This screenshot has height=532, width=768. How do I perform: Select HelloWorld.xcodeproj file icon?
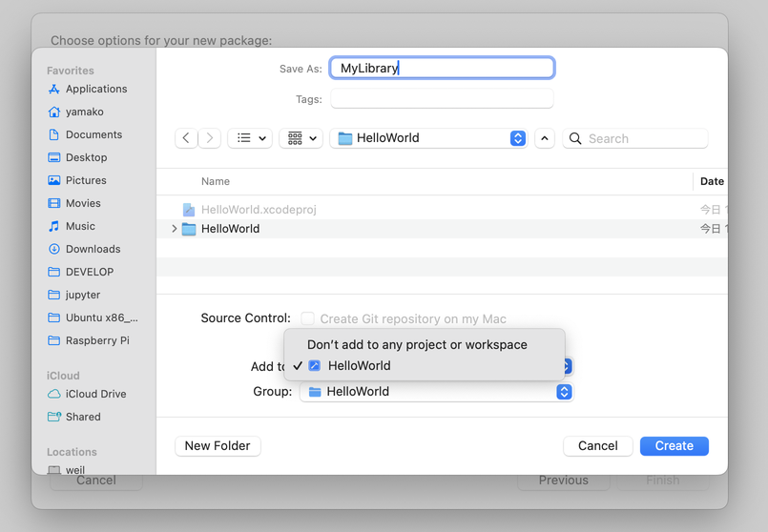click(189, 210)
